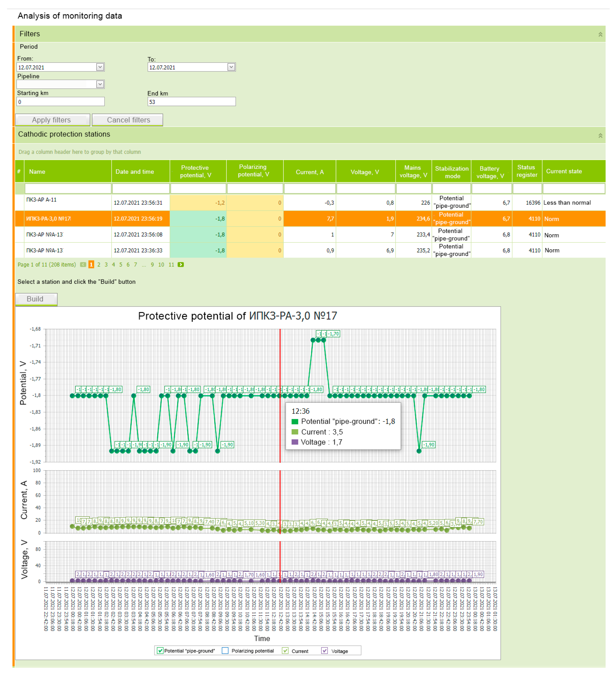Open the To date dropdown
Image resolution: width=616 pixels, height=682 pixels.
(231, 67)
